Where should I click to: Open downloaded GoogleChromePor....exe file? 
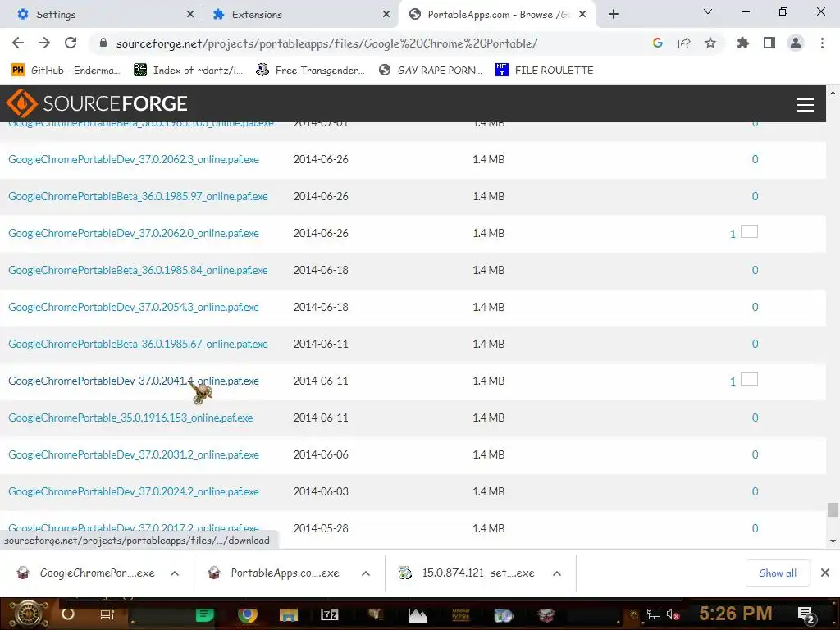(85, 573)
